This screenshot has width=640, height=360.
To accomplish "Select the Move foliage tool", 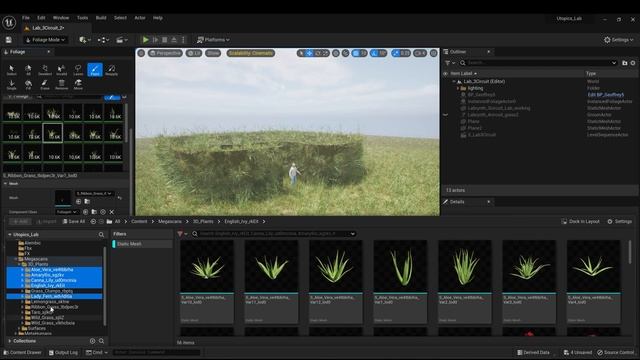I will [x=78, y=84].
